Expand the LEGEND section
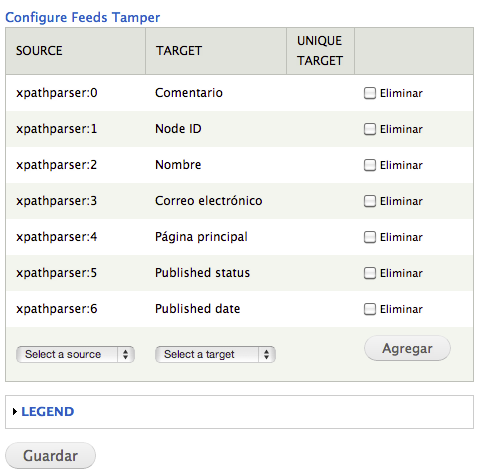Viewport: 490px width, 476px height. pos(47,412)
